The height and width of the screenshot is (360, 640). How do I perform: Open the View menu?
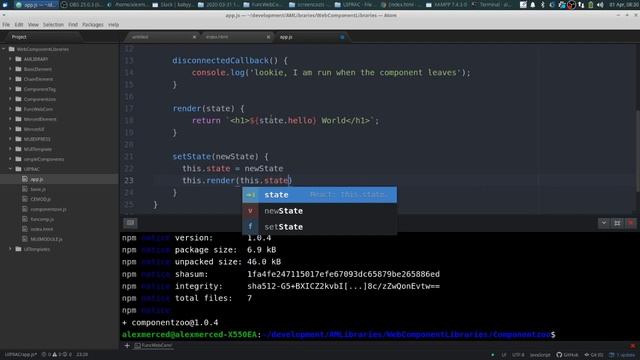(33, 25)
